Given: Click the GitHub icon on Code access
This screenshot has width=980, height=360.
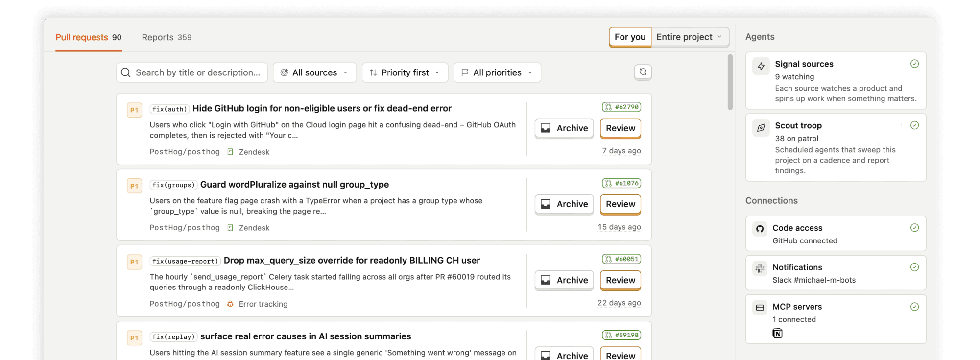Looking at the screenshot, I should click(760, 228).
